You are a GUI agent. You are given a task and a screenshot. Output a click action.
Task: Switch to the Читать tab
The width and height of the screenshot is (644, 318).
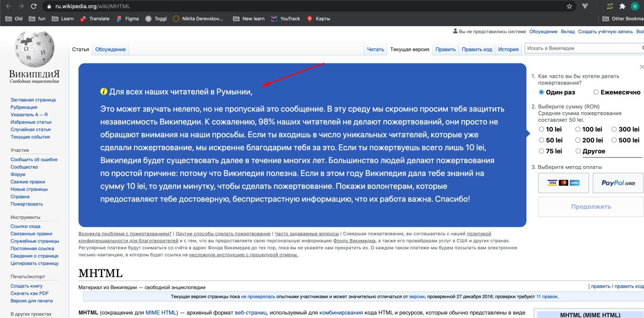click(x=375, y=49)
